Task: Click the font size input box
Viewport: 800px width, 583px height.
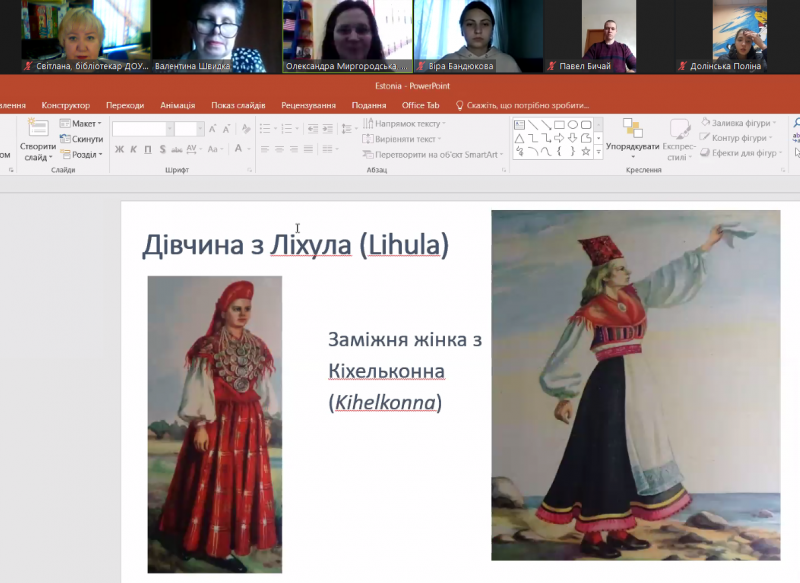Action: 186,129
